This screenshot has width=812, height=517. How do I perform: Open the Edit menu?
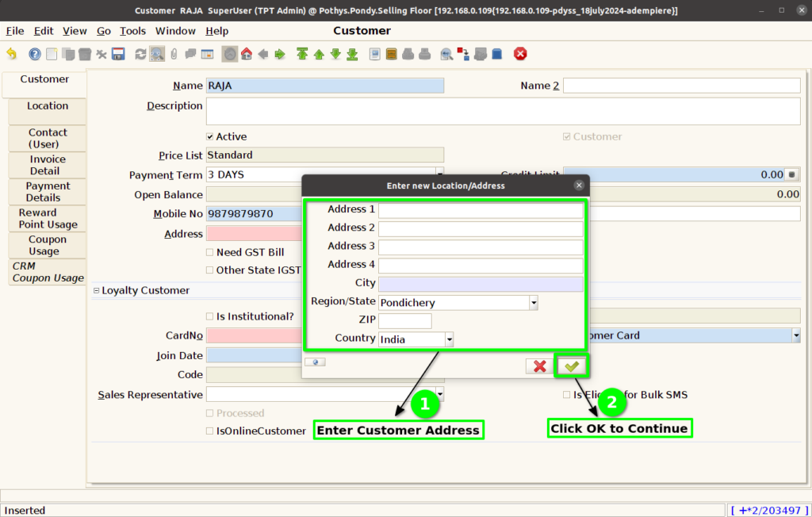44,31
